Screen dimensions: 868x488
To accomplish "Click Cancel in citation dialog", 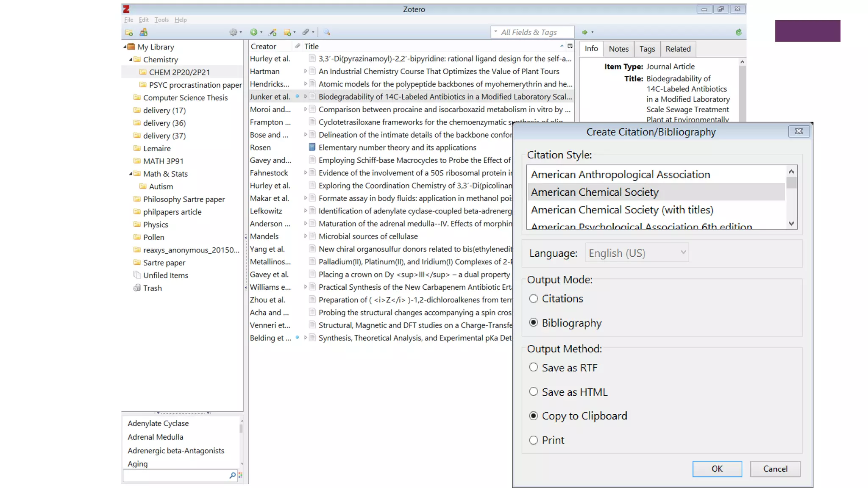I will pyautogui.click(x=775, y=469).
